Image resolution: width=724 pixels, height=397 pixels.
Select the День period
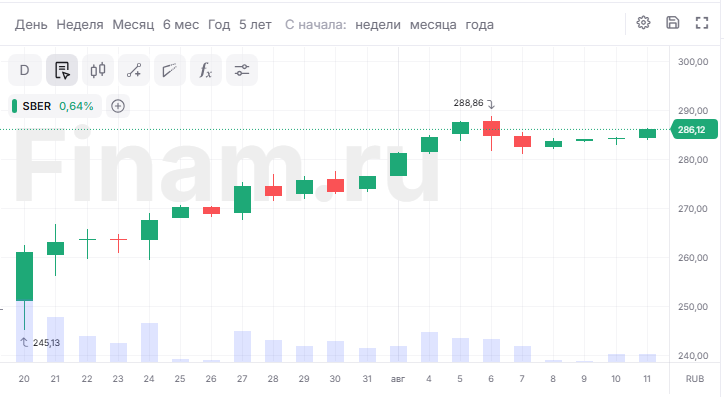tap(31, 24)
